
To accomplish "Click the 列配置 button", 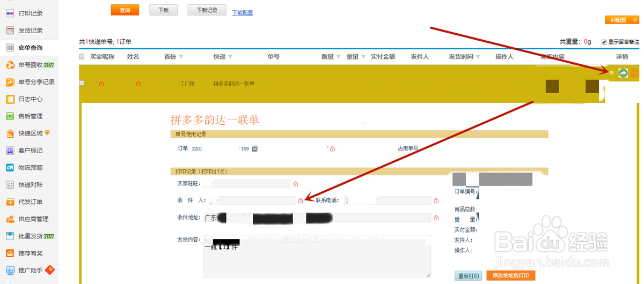I will point(618,20).
